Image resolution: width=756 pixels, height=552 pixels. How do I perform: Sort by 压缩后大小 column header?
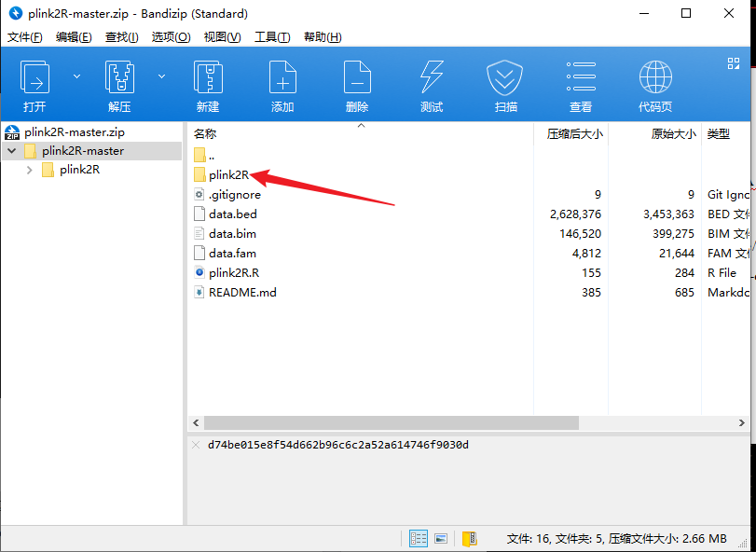pyautogui.click(x=575, y=134)
